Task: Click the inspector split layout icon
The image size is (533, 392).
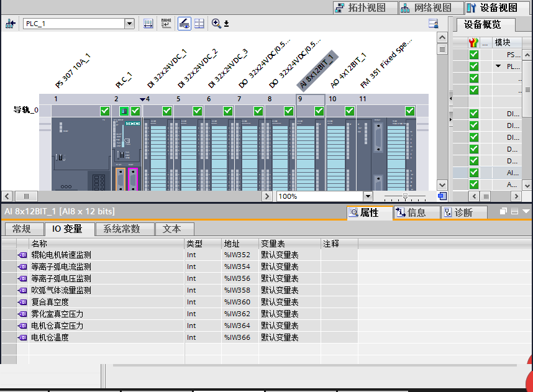Action: coord(514,211)
